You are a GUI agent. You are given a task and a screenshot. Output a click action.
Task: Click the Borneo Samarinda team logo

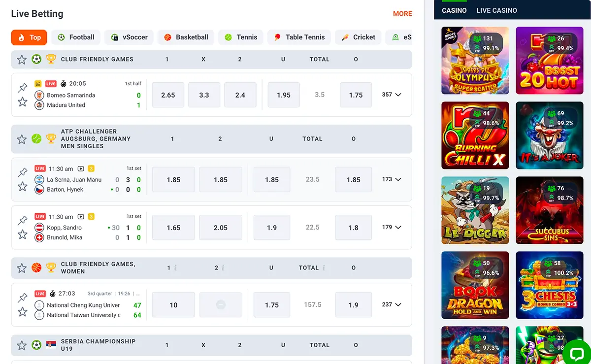[x=39, y=95]
